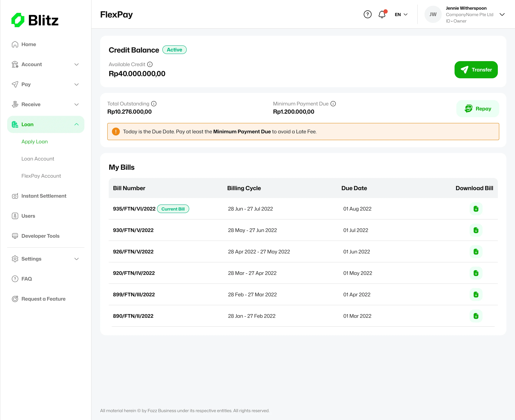This screenshot has height=420, width=515.
Task: Click the Users icon in sidebar
Action: pyautogui.click(x=15, y=216)
